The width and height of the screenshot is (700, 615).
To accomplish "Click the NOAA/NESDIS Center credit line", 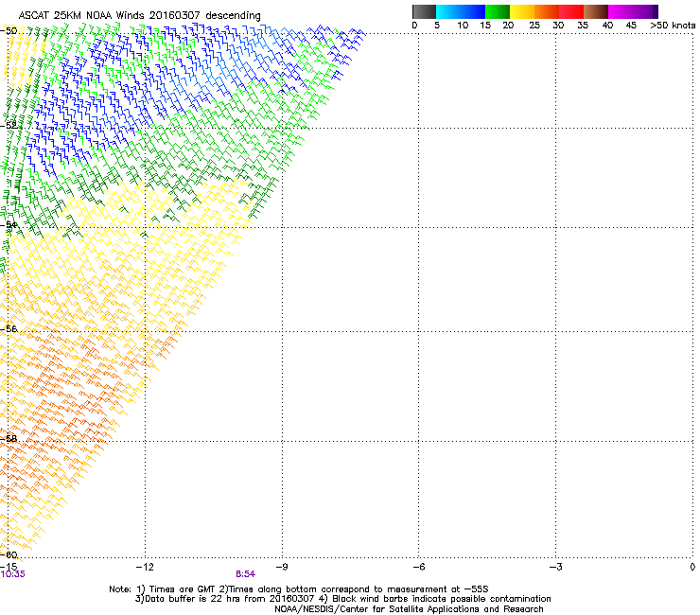I will [x=409, y=609].
